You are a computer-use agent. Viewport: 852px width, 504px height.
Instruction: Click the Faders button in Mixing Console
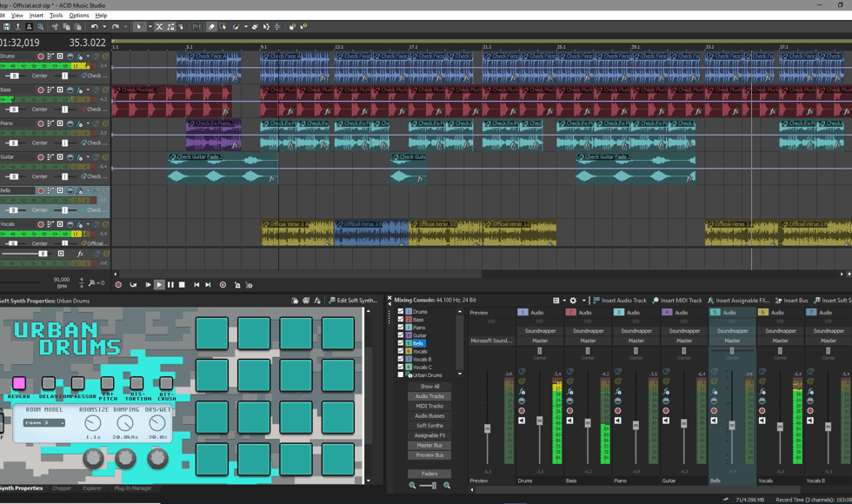click(429, 474)
